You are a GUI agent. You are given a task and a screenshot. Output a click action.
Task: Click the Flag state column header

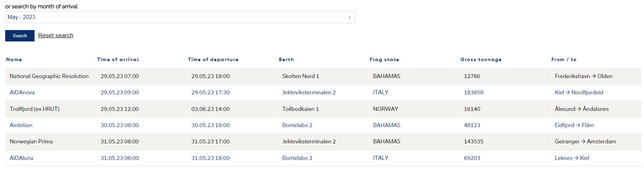(384, 59)
